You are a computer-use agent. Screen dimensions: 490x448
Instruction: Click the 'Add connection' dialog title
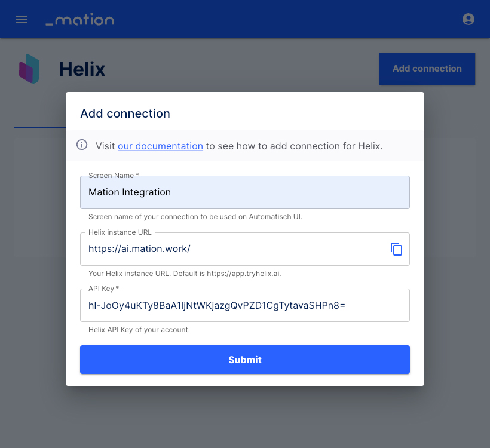point(125,113)
